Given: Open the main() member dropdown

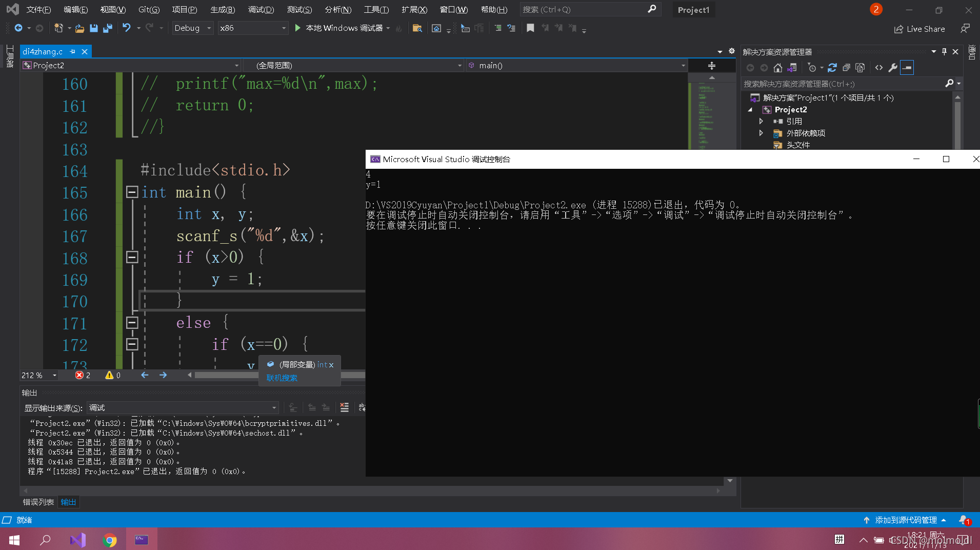Looking at the screenshot, I should [x=576, y=66].
